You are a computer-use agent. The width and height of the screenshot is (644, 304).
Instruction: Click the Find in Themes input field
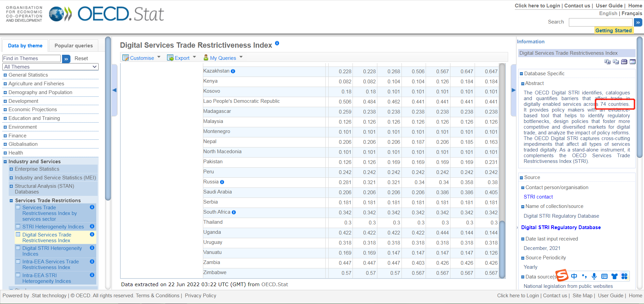[31, 58]
